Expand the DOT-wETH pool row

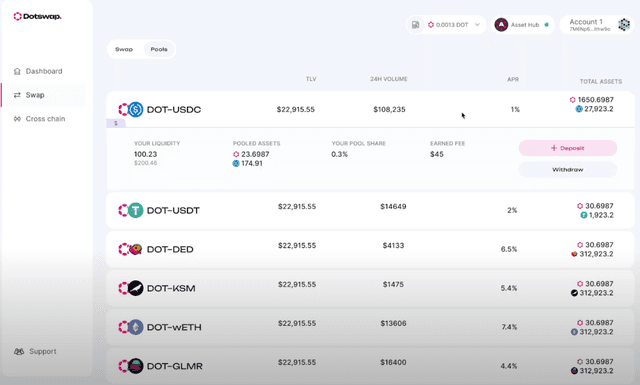370,327
